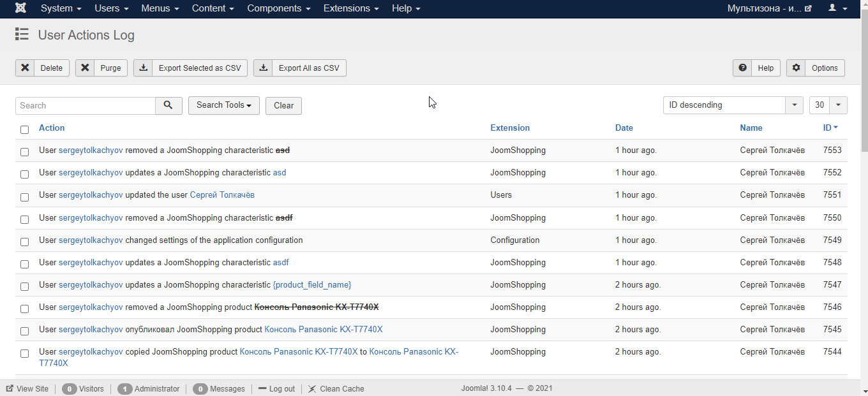
Task: Click the Purge button
Action: click(x=101, y=68)
